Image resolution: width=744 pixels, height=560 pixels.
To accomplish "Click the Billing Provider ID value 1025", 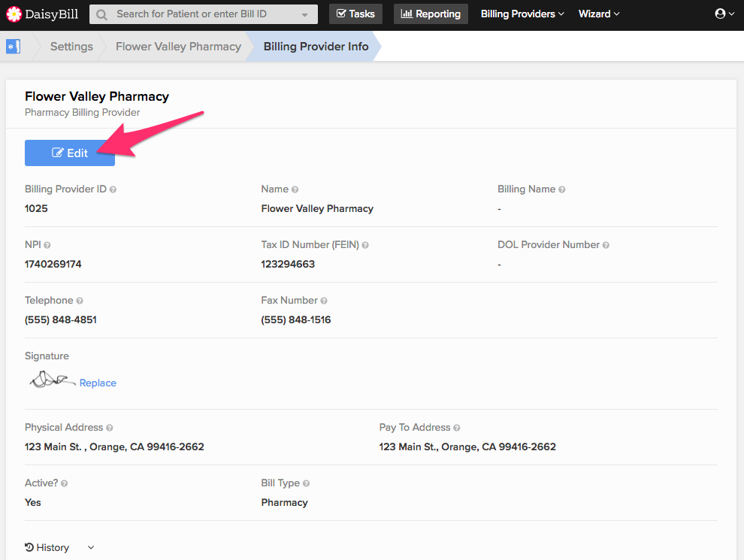I will coord(36,209).
